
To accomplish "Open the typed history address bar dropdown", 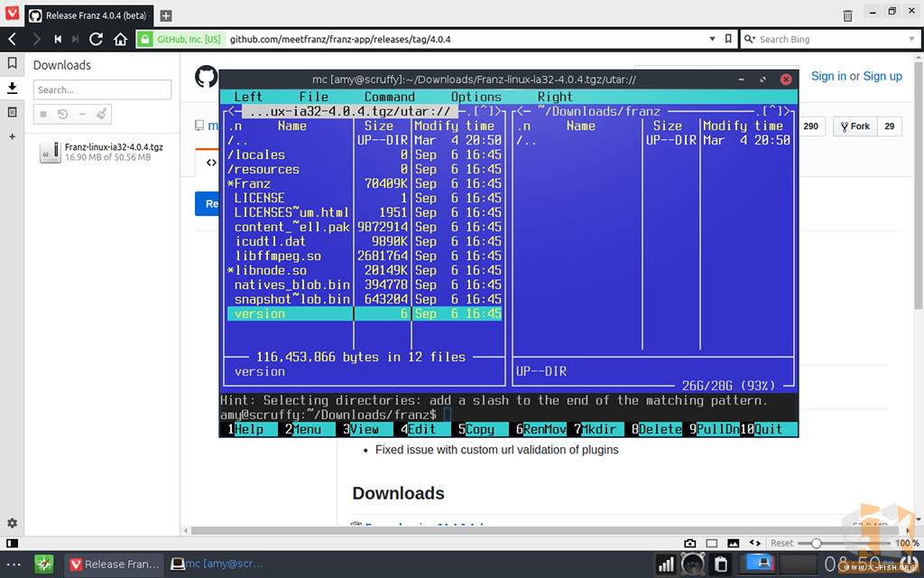I will [713, 39].
